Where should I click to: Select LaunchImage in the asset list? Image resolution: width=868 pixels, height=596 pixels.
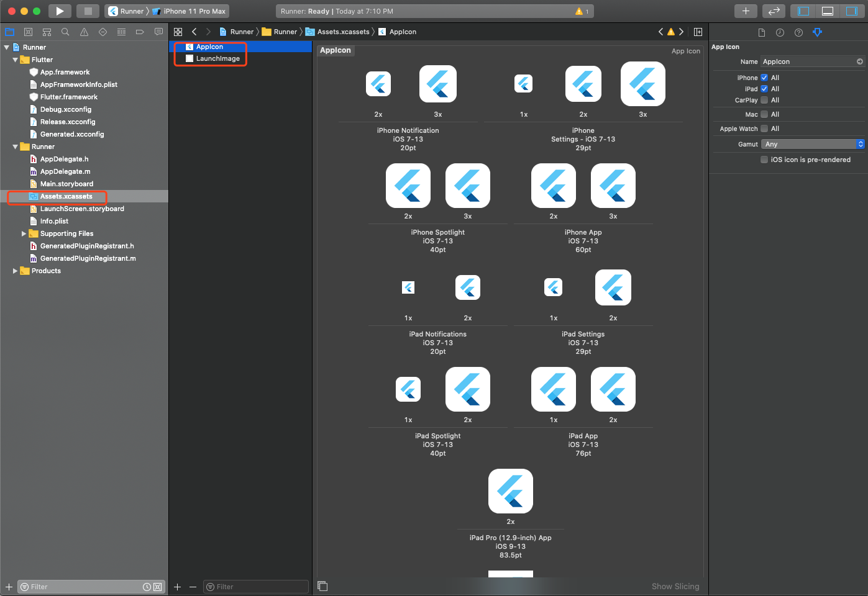coord(240,58)
